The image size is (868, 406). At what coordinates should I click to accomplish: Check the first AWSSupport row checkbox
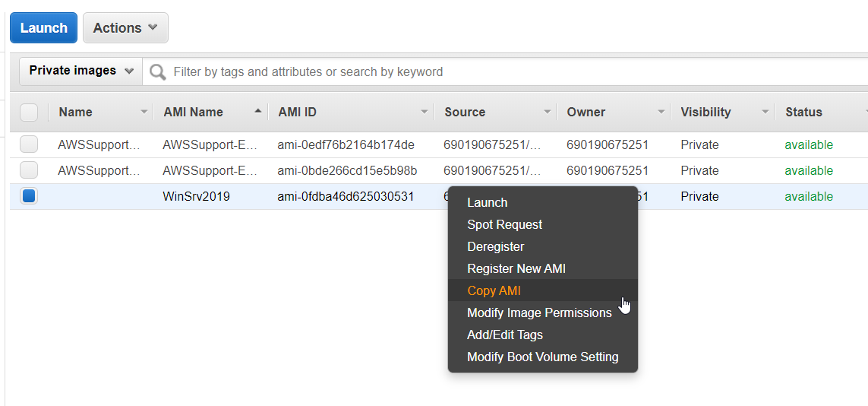(x=29, y=144)
